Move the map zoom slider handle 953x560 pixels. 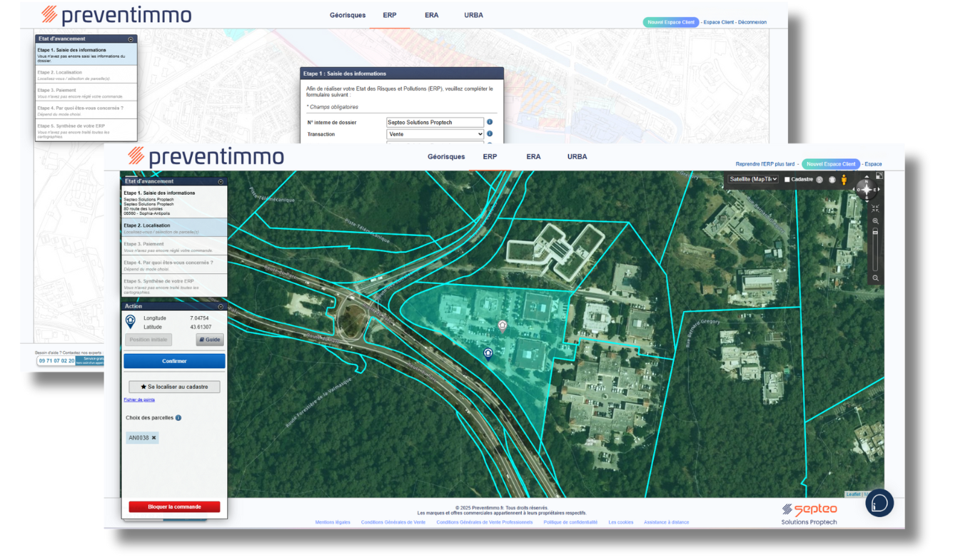coord(875,233)
